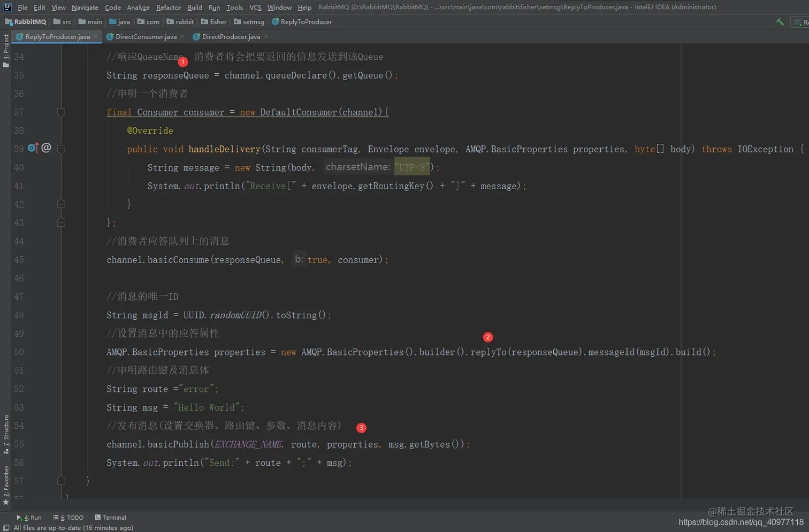Open the Help menu

[x=304, y=7]
